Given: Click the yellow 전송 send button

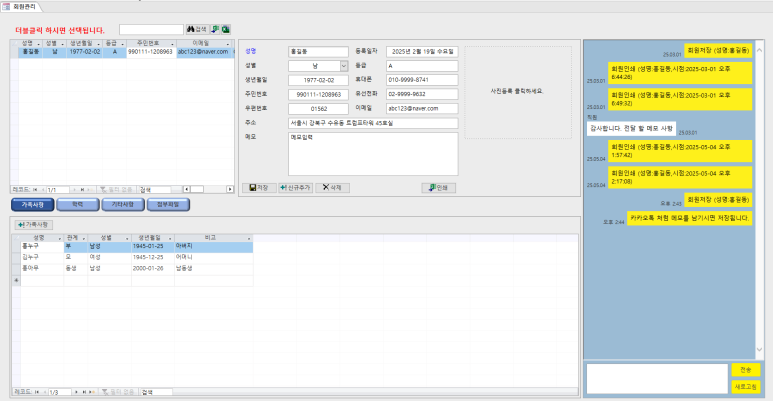Looking at the screenshot, I should coord(745,370).
